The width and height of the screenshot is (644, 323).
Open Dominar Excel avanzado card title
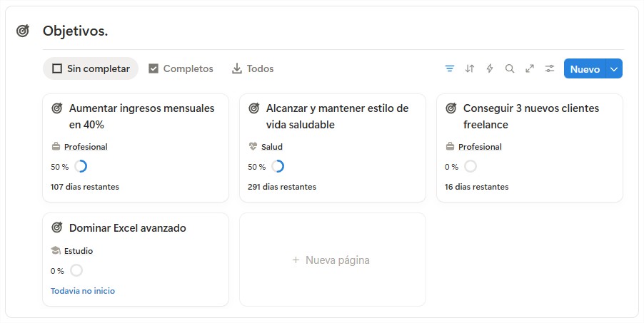(x=128, y=228)
